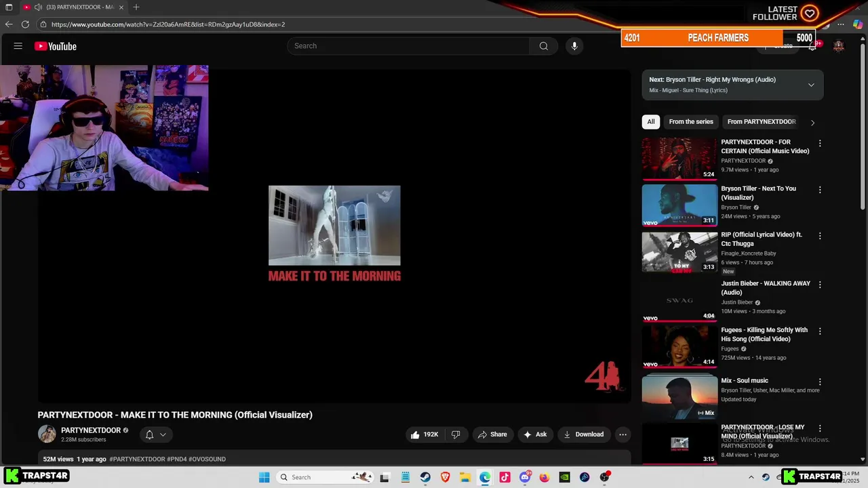The image size is (868, 488).
Task: Dislike the video with thumbs down
Action: point(456,434)
